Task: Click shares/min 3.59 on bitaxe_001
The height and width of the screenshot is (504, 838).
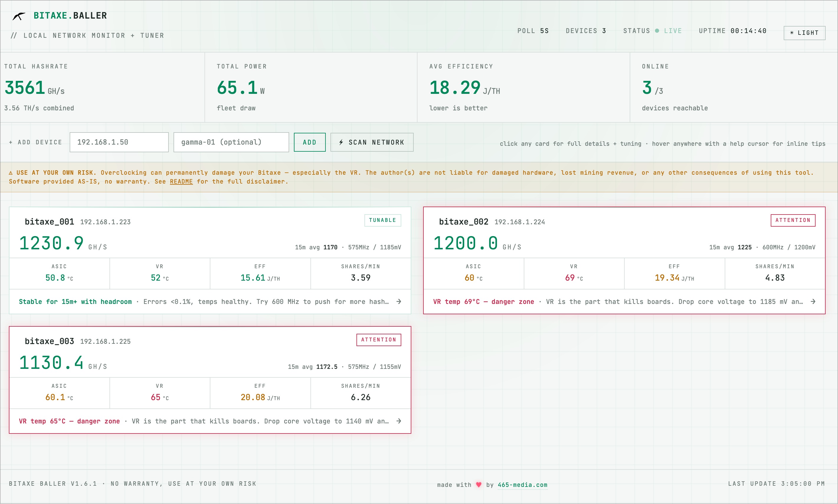Action: point(361,278)
